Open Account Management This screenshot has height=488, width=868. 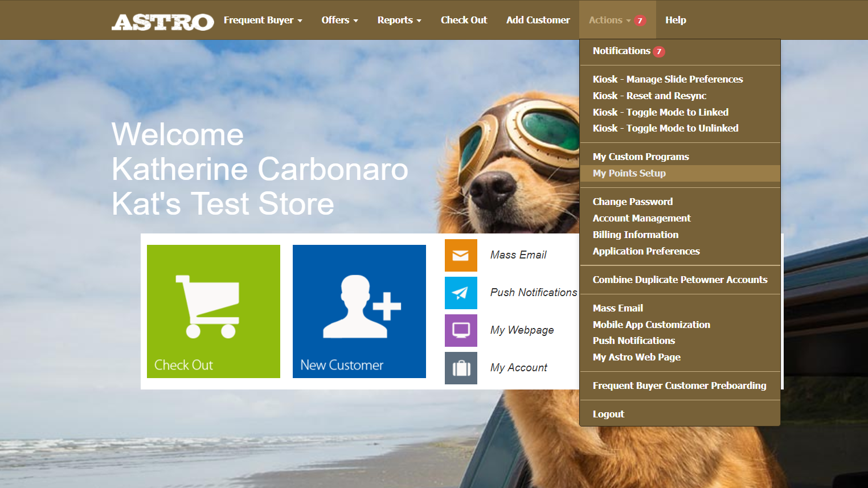(680, 218)
